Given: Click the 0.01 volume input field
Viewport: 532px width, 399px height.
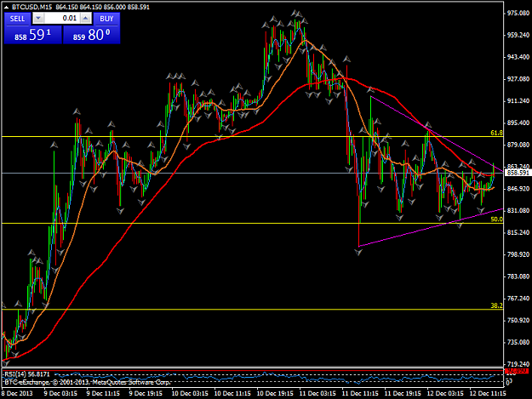Looking at the screenshot, I should point(62,19).
